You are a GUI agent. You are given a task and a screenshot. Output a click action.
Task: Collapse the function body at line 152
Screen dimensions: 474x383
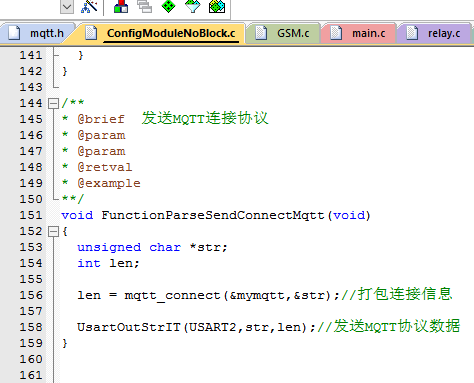pyautogui.click(x=53, y=231)
